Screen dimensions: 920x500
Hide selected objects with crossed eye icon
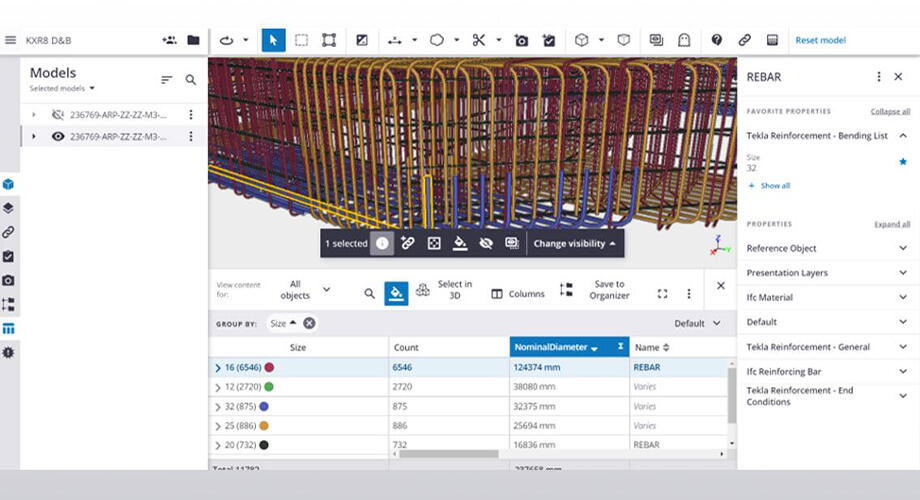point(486,244)
